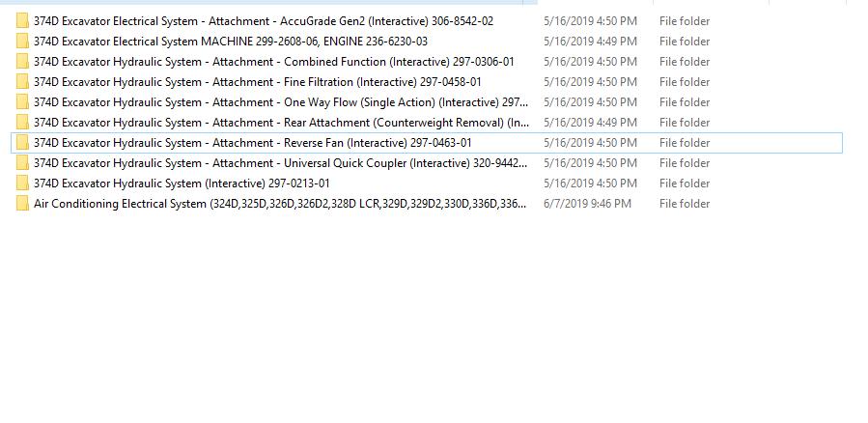Viewport: 868px width, 423px height.
Task: Click folder icon of One Way Flow attachment
Action: click(22, 102)
